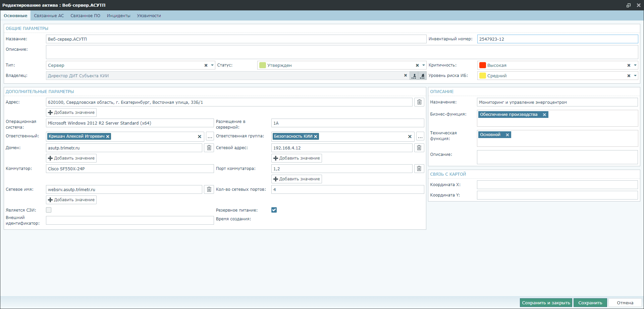Remove tag 'Кришач Алексей Игоревич'
Image resolution: width=644 pixels, height=309 pixels.
(x=108, y=136)
